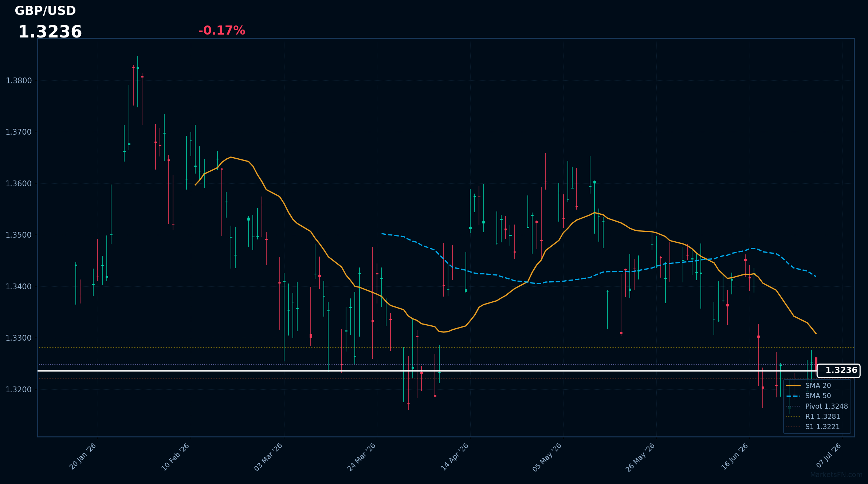Screen dimensions: 868x484
Task: Click the 26 May '26 date label
Action: click(x=641, y=457)
